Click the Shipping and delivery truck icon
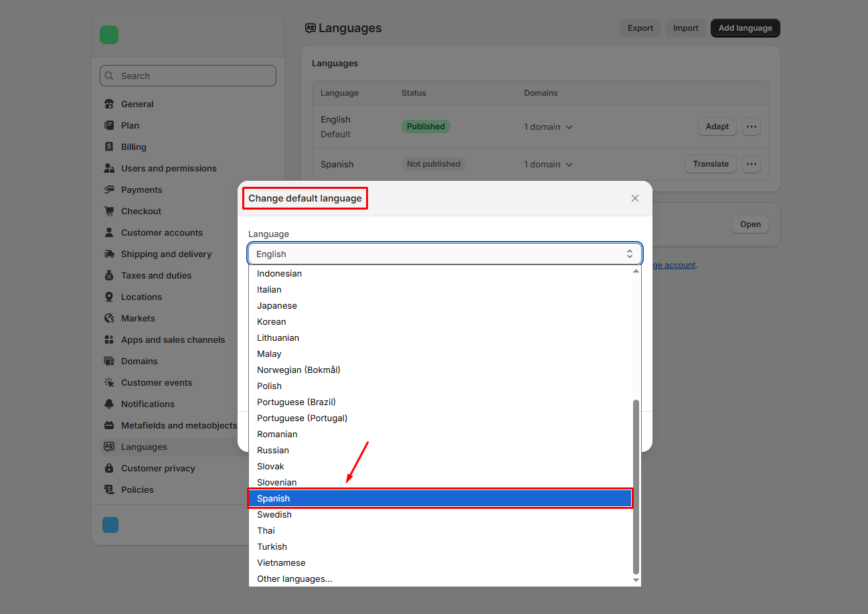The height and width of the screenshot is (614, 868). coord(109,254)
